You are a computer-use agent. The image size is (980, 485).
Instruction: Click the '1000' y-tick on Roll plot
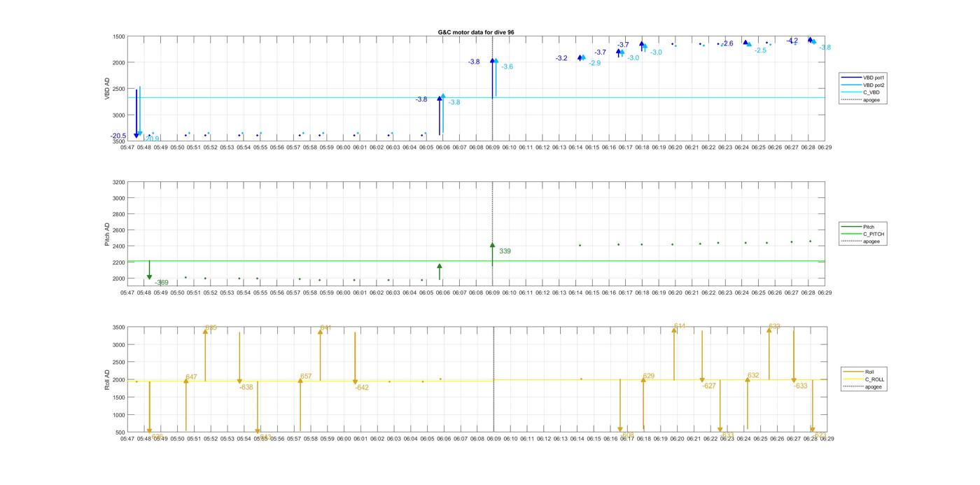[x=118, y=415]
